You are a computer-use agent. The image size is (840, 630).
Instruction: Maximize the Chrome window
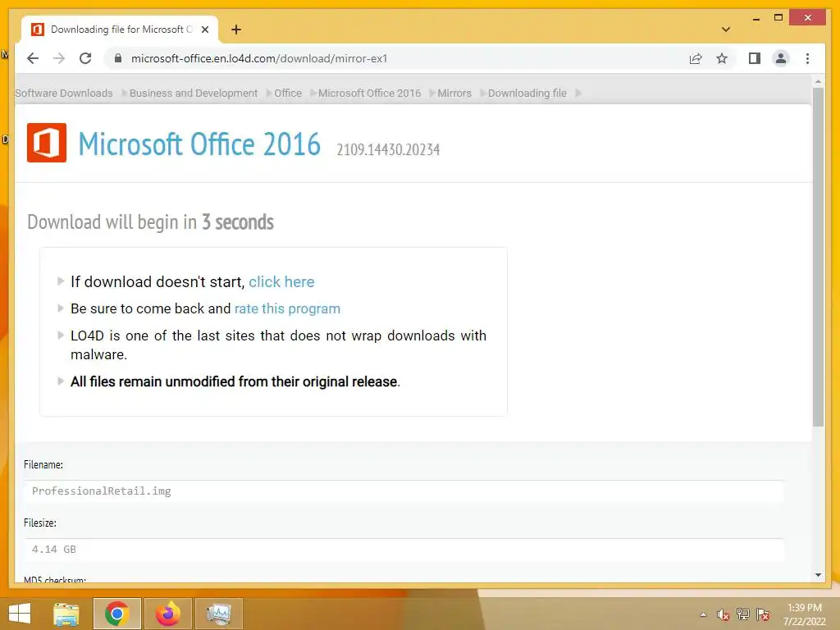click(778, 18)
